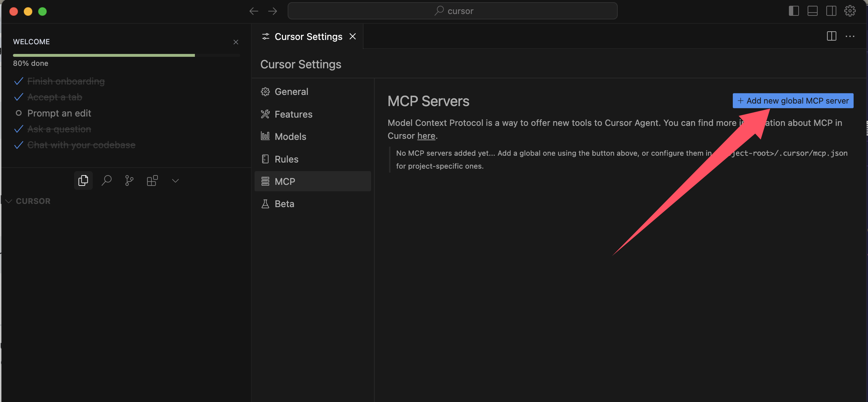Viewport: 868px width, 402px height.
Task: Open the editor more actions ellipsis menu
Action: pos(850,36)
